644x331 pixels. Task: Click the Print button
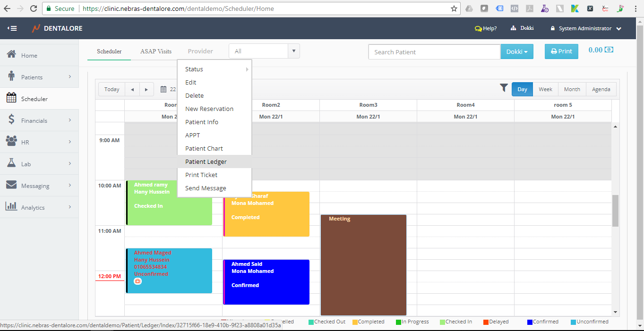(x=561, y=51)
